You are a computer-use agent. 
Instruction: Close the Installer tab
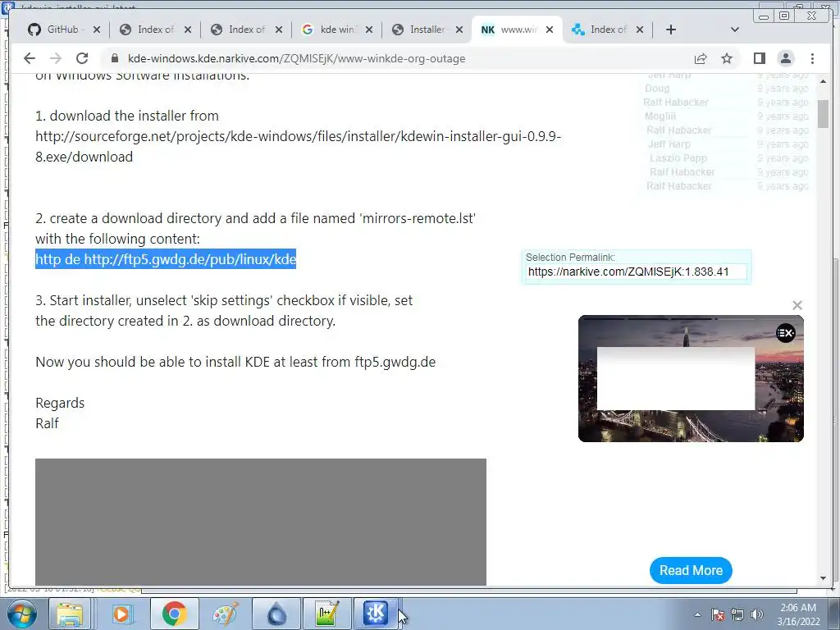tap(459, 30)
